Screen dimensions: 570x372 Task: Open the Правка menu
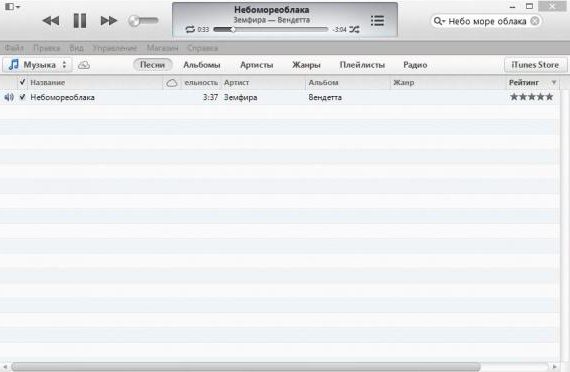coord(47,48)
